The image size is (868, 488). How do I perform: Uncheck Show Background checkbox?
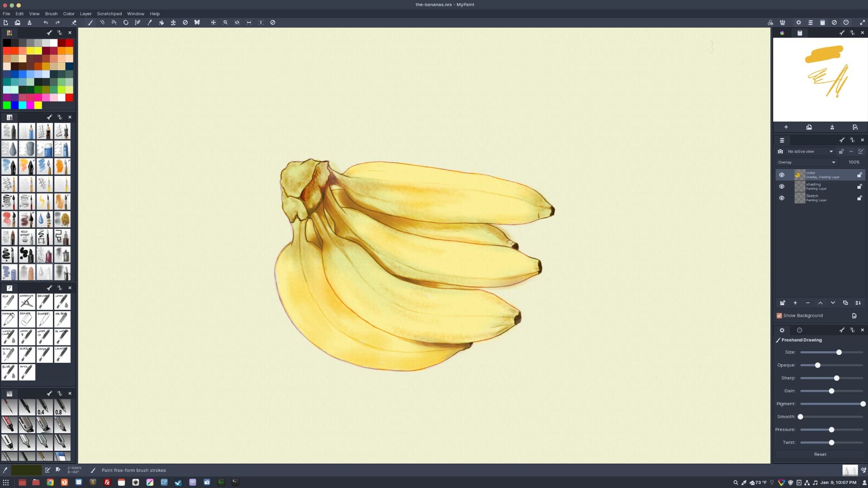[779, 315]
